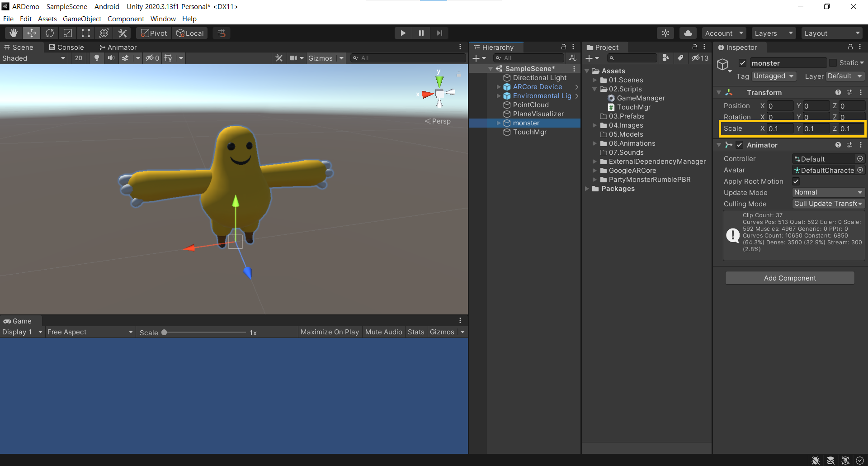The width and height of the screenshot is (868, 466).
Task: Search by label in Project panel
Action: pos(680,58)
